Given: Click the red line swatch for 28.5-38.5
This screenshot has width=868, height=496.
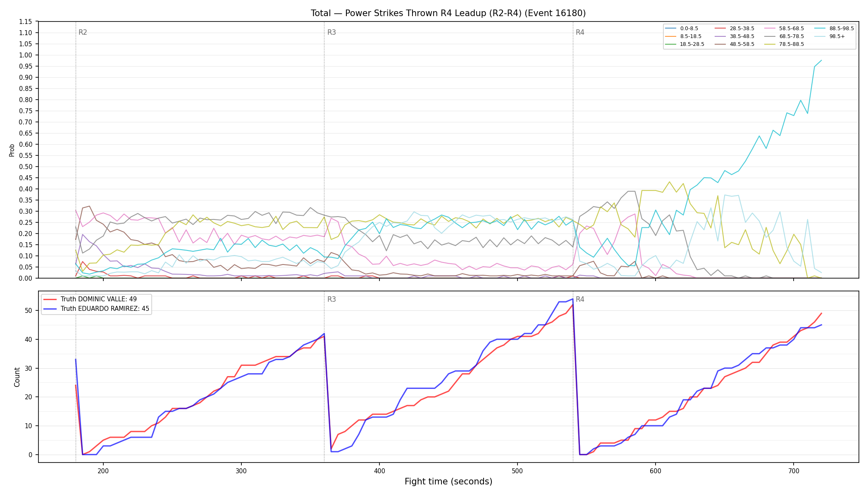Looking at the screenshot, I should [720, 29].
